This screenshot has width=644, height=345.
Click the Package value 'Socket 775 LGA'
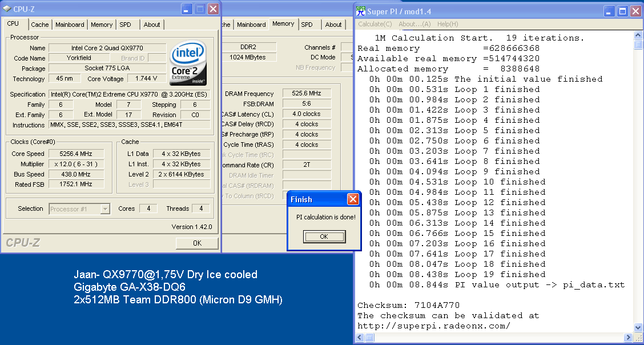point(107,68)
